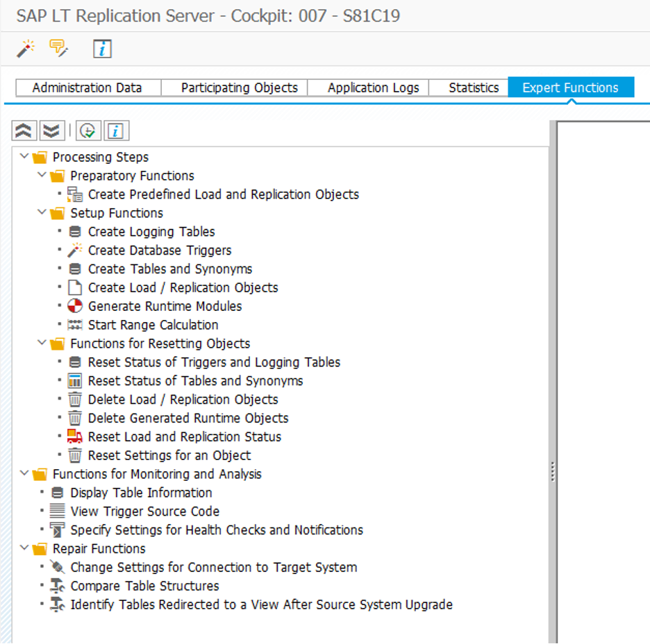Image resolution: width=650 pixels, height=644 pixels.
Task: Click database icon beside Create Tables and Synonyms
Action: tap(75, 269)
